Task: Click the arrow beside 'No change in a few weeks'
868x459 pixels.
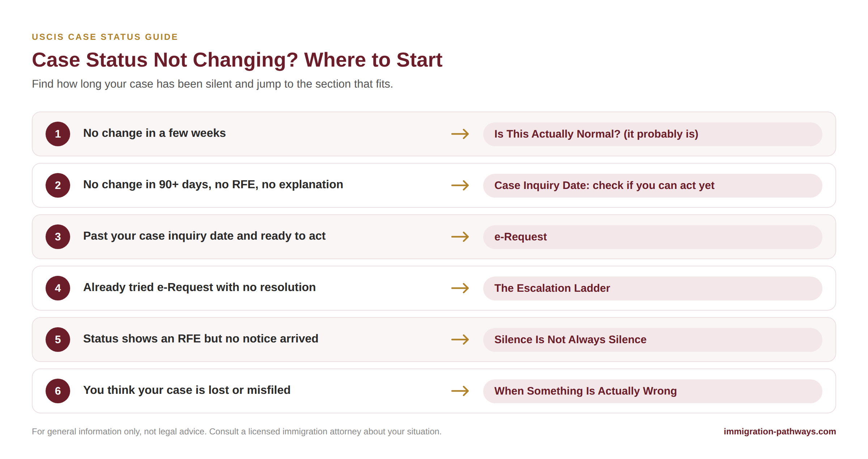Action: click(460, 134)
